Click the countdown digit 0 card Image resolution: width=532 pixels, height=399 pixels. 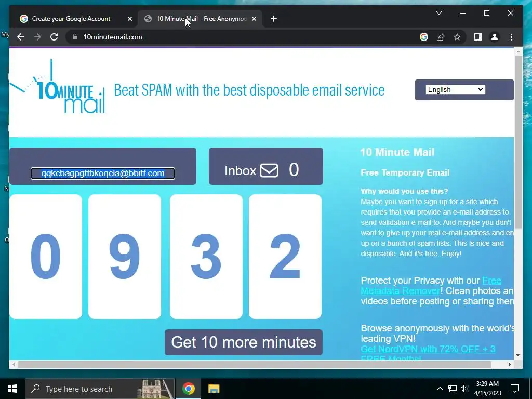click(x=46, y=257)
